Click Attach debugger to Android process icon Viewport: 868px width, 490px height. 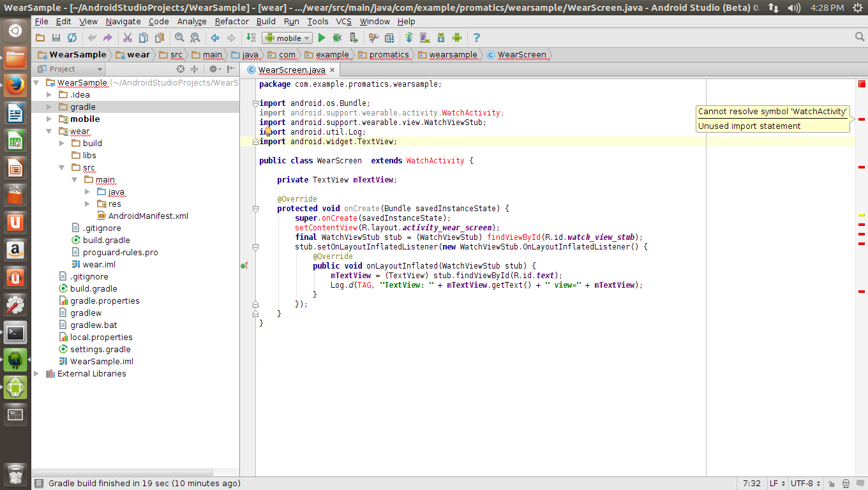tap(353, 38)
